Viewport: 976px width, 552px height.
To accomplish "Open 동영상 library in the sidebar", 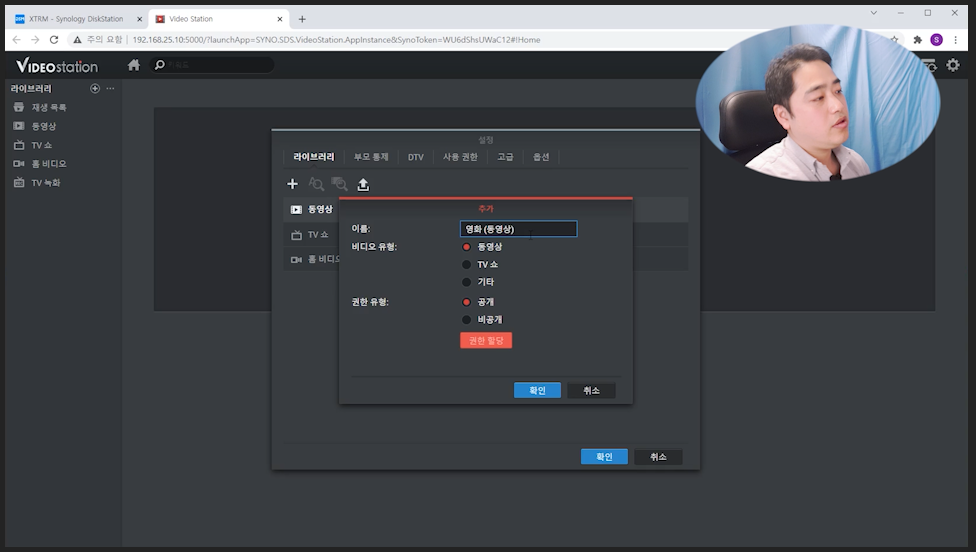I will click(x=44, y=126).
